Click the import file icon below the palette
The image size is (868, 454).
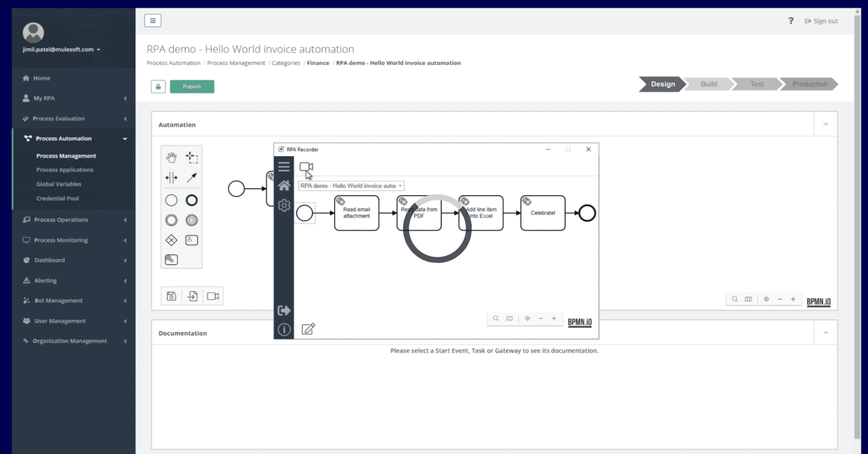192,296
